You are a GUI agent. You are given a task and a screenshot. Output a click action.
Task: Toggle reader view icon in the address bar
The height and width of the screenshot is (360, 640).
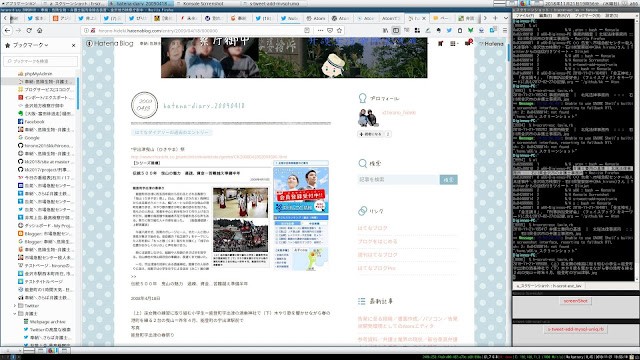coord(307,30)
